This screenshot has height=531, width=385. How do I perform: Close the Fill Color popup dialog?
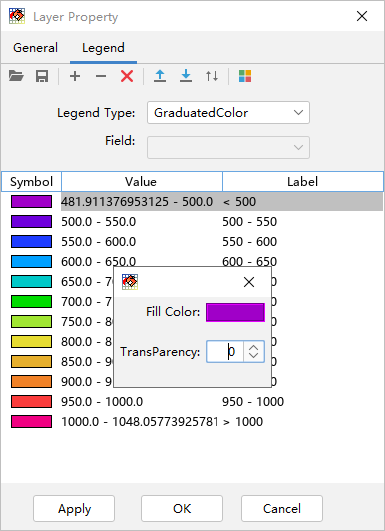[249, 282]
